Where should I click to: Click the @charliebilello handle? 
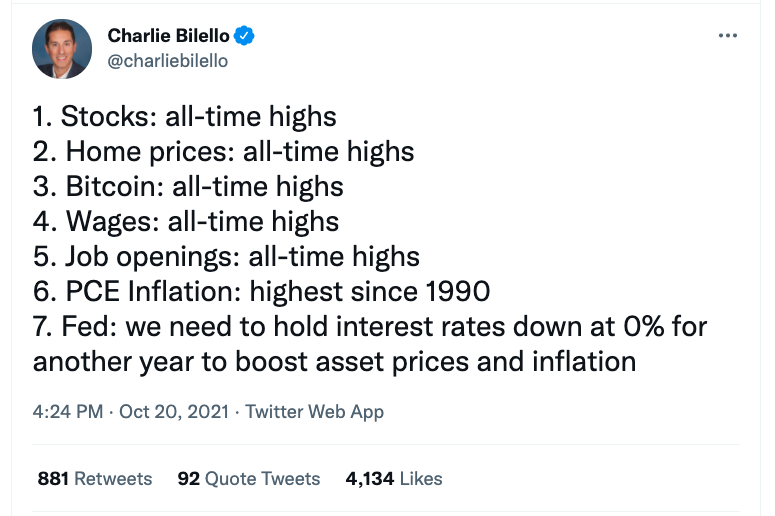click(167, 61)
